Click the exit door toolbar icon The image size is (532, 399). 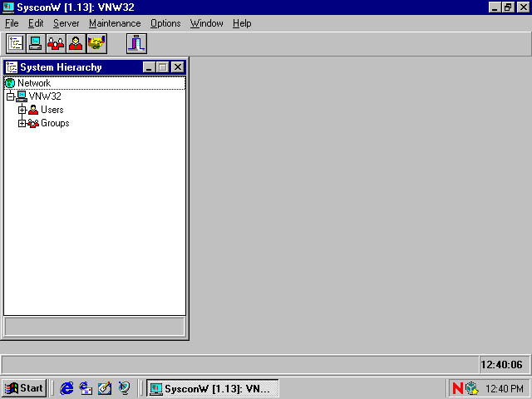tap(136, 43)
